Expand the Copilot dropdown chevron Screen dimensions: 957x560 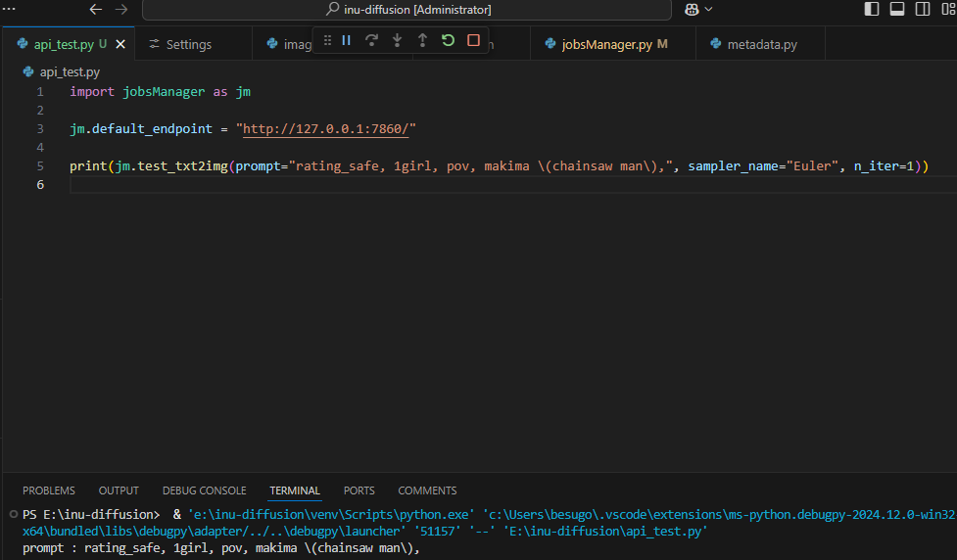tap(709, 9)
